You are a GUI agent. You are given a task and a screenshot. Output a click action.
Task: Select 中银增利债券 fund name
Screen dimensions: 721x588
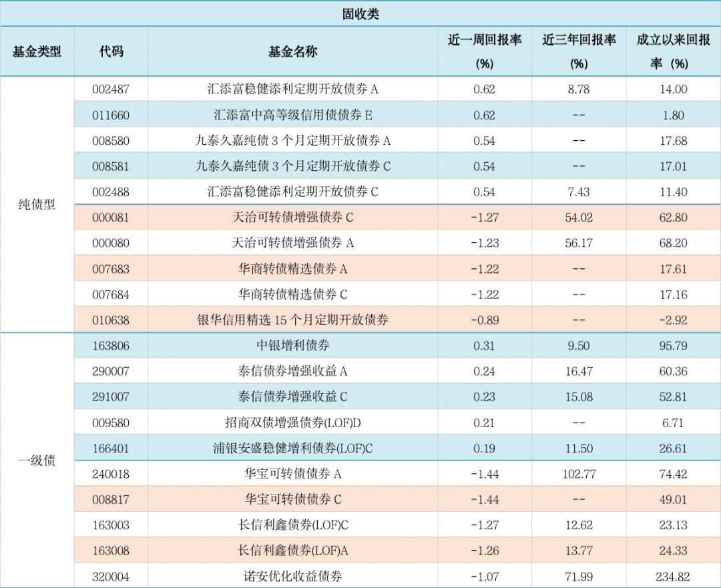tap(293, 345)
